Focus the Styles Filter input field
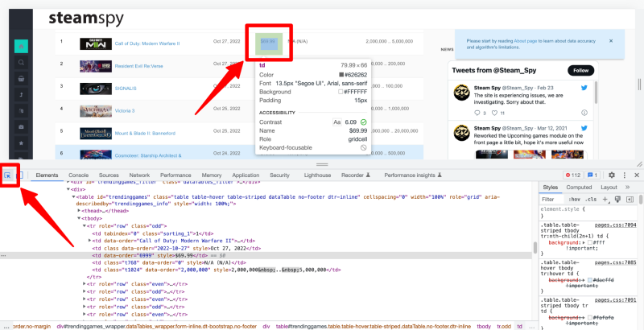This screenshot has width=644, height=330. tap(551, 200)
